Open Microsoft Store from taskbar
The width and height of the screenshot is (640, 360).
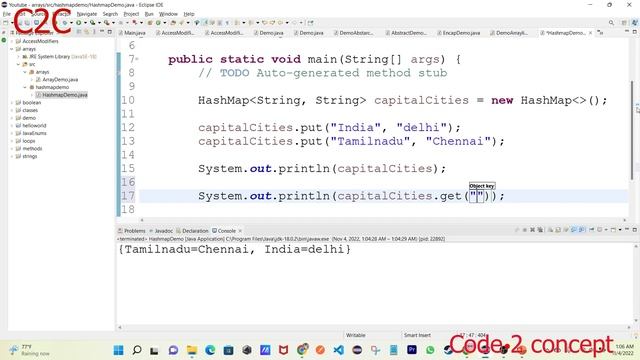click(228, 350)
